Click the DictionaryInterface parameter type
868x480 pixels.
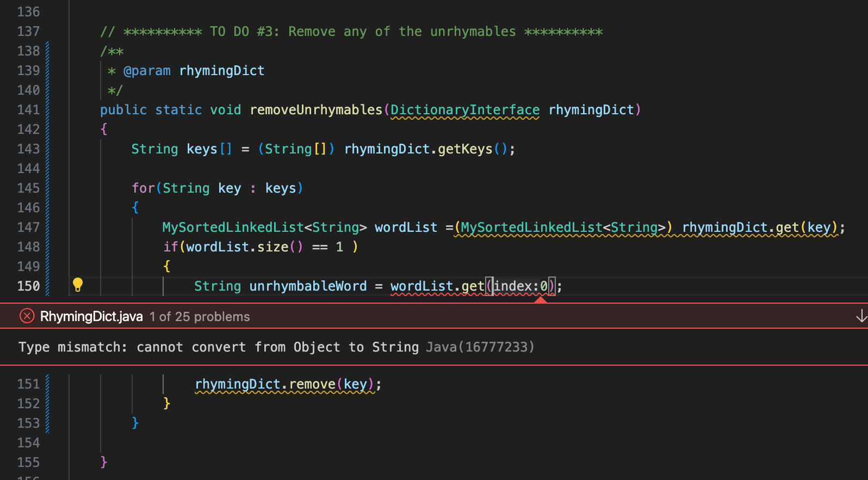(x=465, y=110)
